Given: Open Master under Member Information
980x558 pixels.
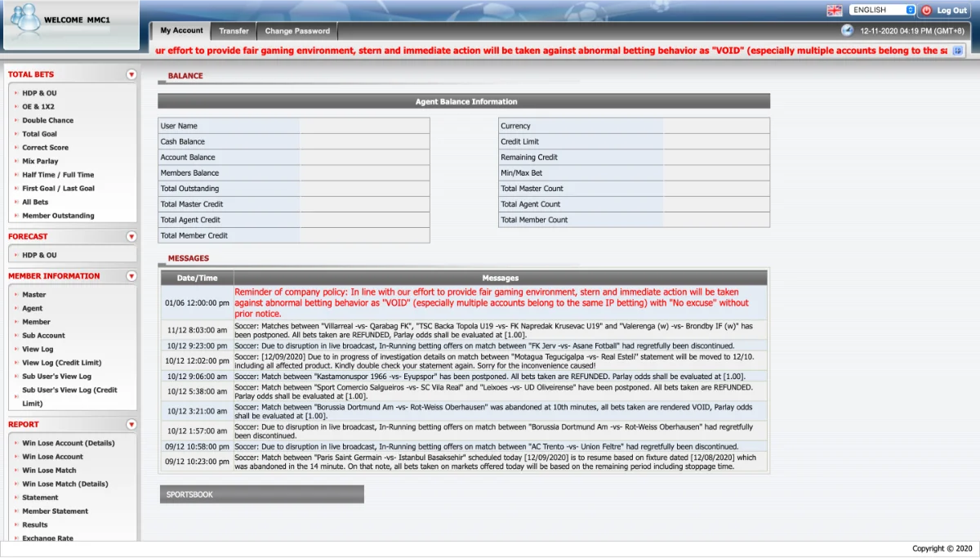Looking at the screenshot, I should coord(33,295).
